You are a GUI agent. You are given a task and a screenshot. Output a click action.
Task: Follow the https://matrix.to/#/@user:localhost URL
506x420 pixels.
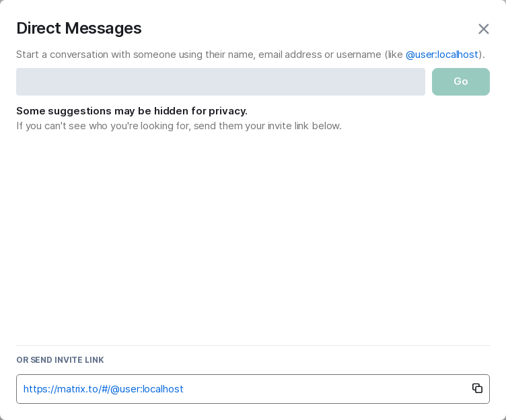(x=104, y=389)
